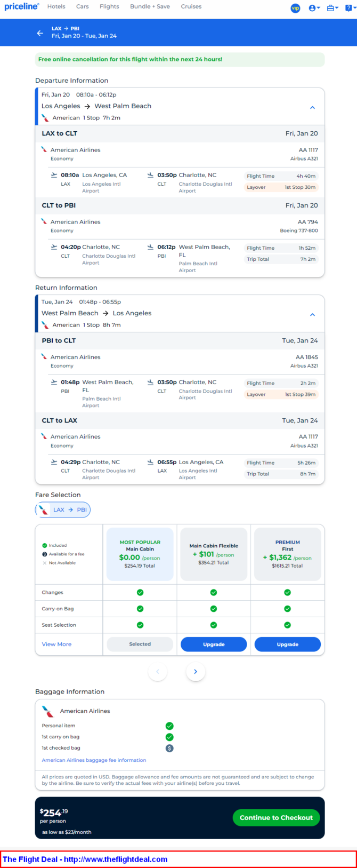Click the 'Not Available' legend icon

(x=45, y=563)
